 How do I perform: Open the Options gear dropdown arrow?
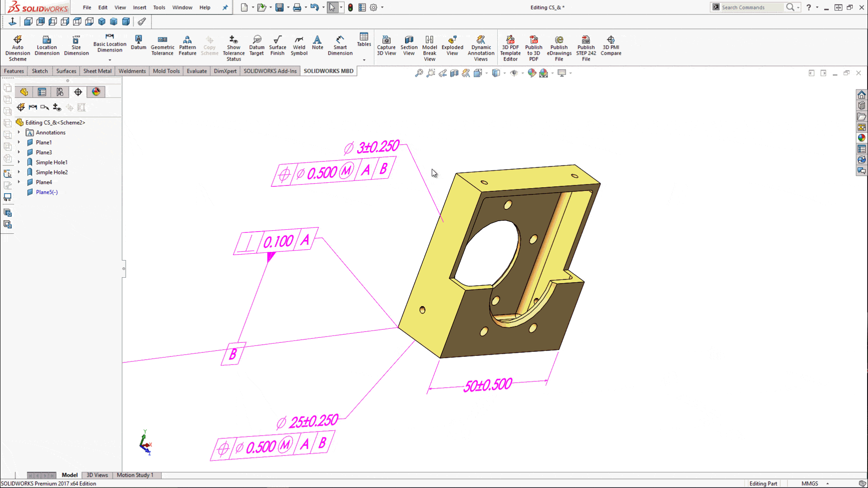pyautogui.click(x=382, y=7)
